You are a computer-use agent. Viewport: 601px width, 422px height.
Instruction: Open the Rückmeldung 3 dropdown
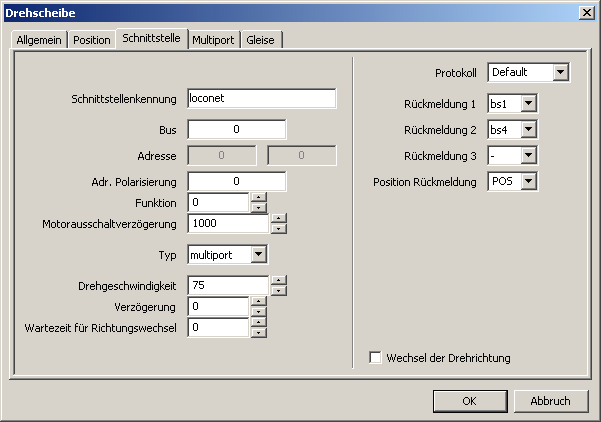point(529,155)
